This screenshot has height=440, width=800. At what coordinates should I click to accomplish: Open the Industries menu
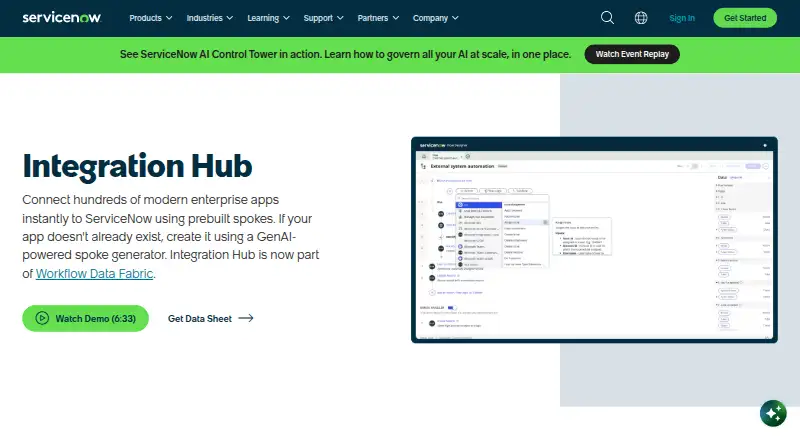[210, 18]
